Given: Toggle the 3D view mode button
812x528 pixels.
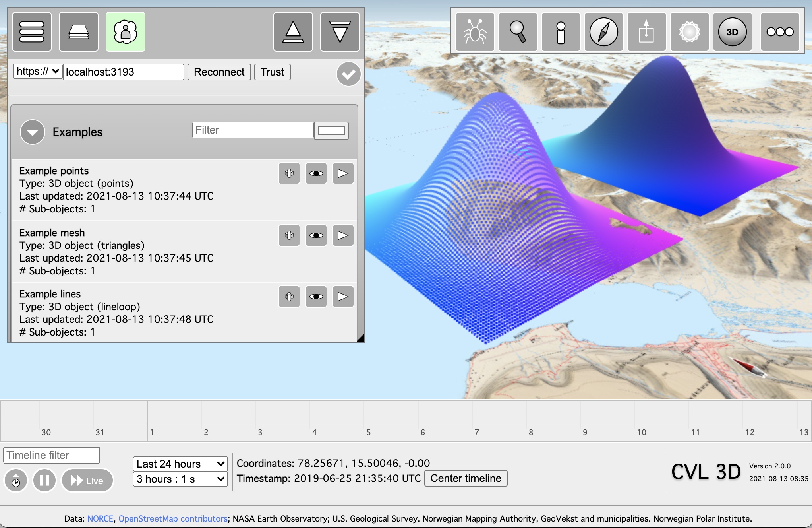Looking at the screenshot, I should coord(732,32).
